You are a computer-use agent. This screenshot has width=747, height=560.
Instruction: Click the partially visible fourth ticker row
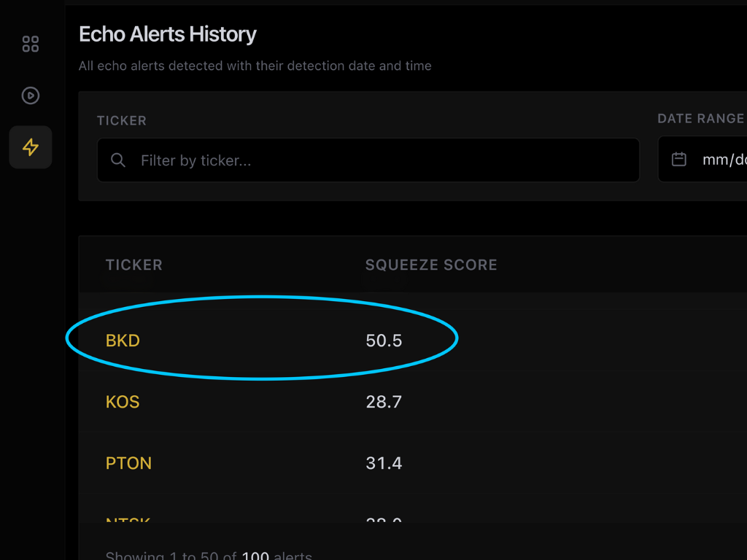pyautogui.click(x=128, y=519)
